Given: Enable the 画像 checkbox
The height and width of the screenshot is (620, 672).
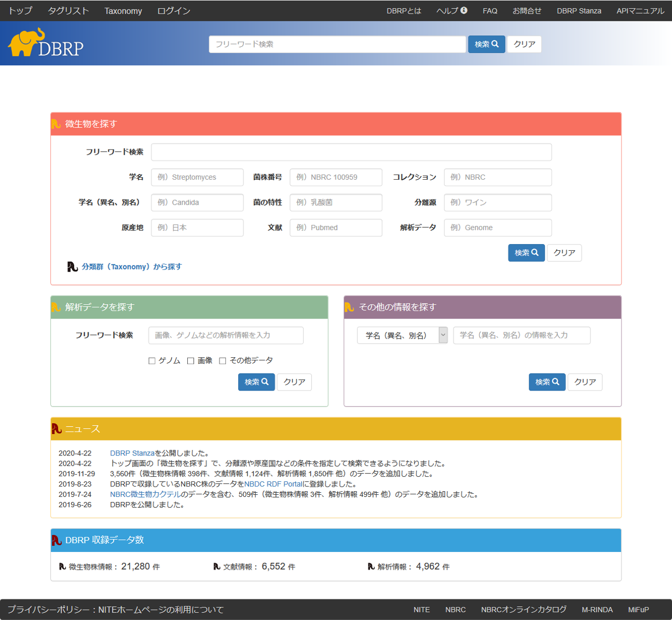Looking at the screenshot, I should point(190,360).
